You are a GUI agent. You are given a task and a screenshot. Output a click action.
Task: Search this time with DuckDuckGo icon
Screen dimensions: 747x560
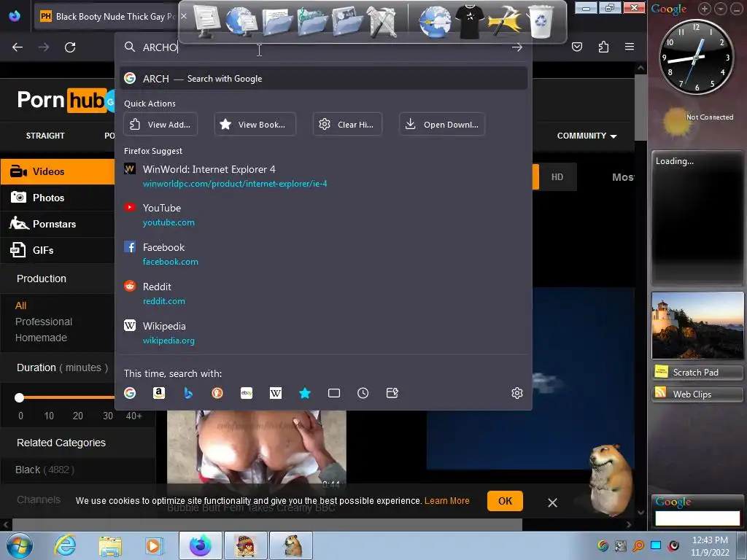(x=217, y=393)
